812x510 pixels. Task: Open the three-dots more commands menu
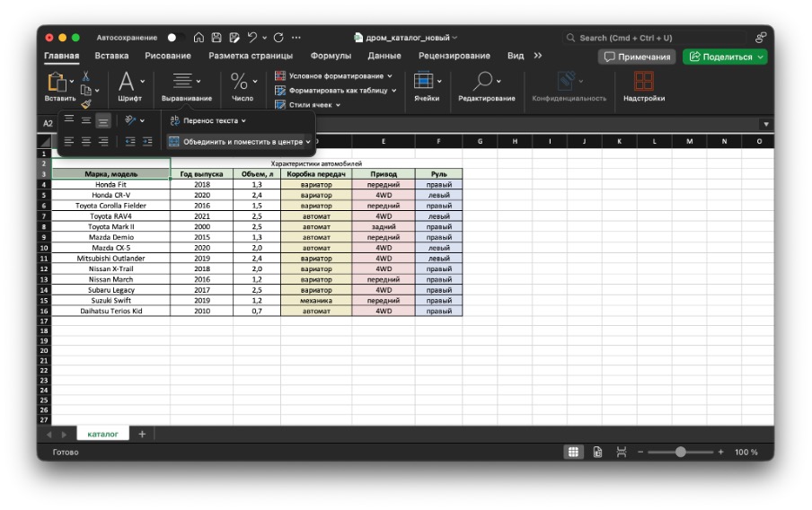(x=296, y=38)
